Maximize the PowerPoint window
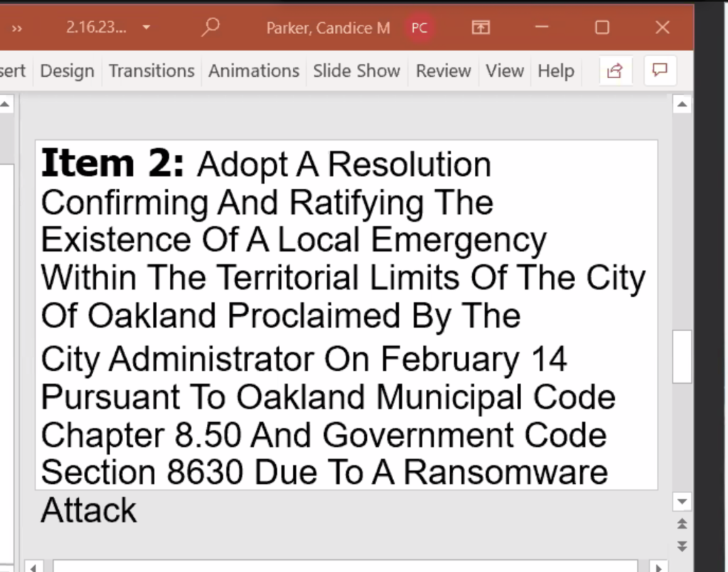728x572 pixels. tap(602, 28)
